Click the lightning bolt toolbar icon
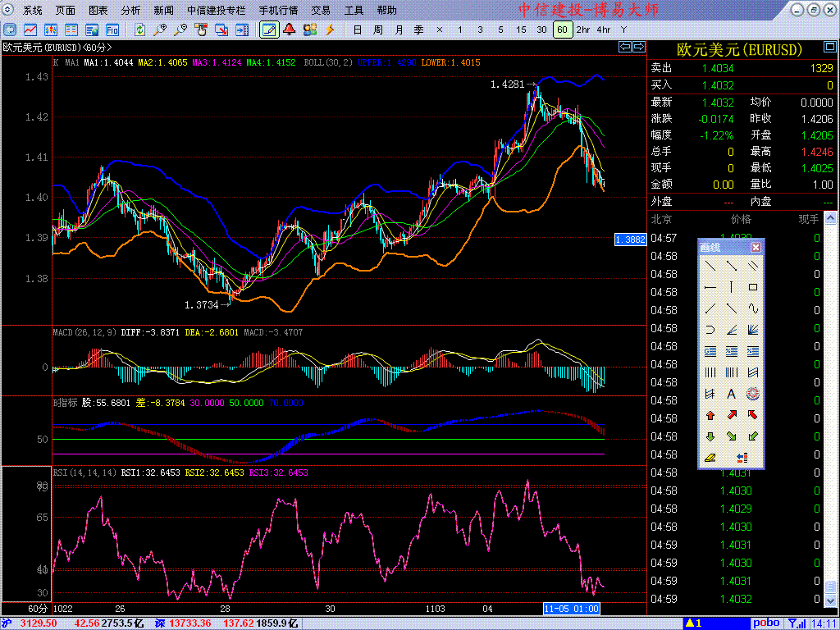 331,30
